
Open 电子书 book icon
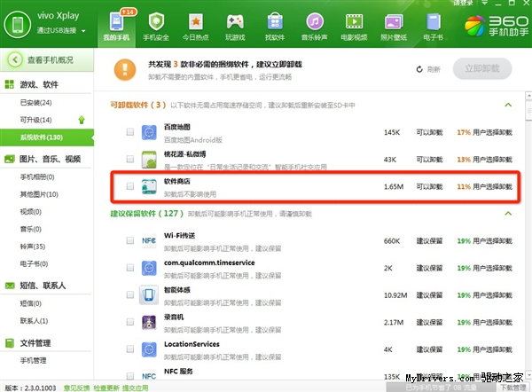tap(434, 21)
